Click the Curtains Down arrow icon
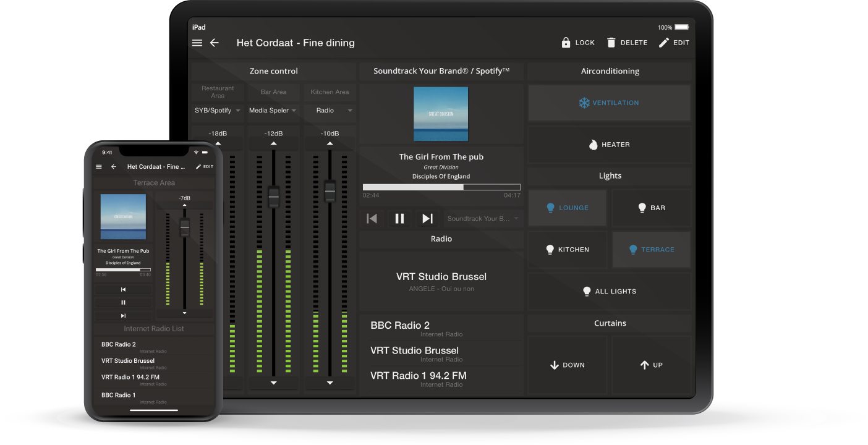 pyautogui.click(x=555, y=365)
